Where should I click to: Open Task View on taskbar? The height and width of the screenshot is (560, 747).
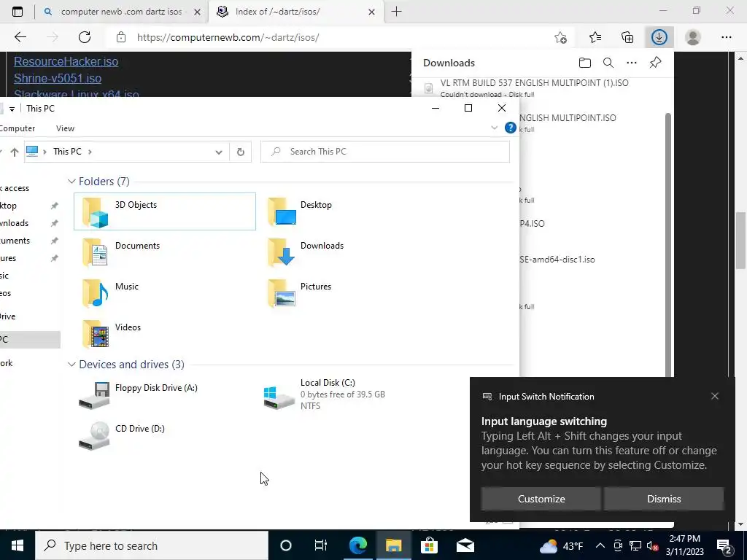coord(321,545)
